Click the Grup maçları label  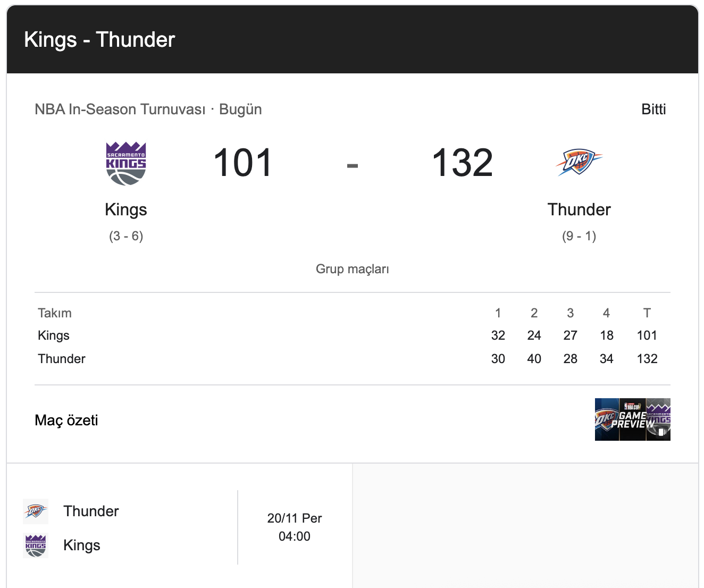click(352, 269)
